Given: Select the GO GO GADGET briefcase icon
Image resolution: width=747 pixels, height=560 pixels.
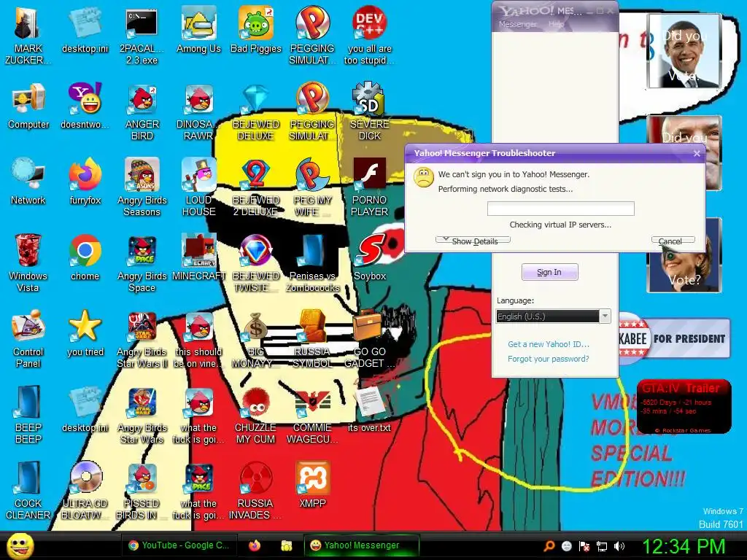Looking at the screenshot, I should pos(370,338).
